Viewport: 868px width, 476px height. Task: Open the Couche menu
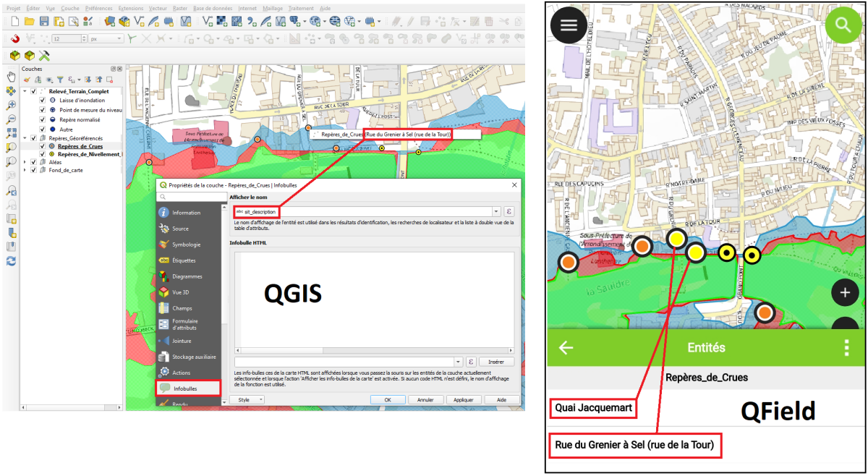[70, 8]
